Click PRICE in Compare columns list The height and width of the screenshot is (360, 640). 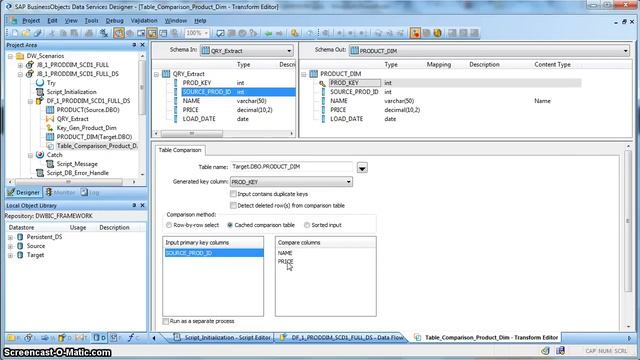285,262
